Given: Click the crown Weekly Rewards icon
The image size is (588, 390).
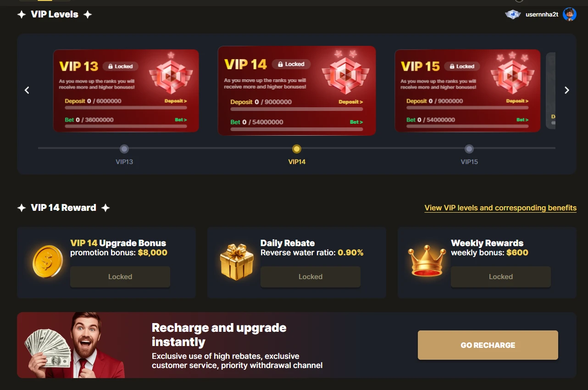Looking at the screenshot, I should pos(427,262).
